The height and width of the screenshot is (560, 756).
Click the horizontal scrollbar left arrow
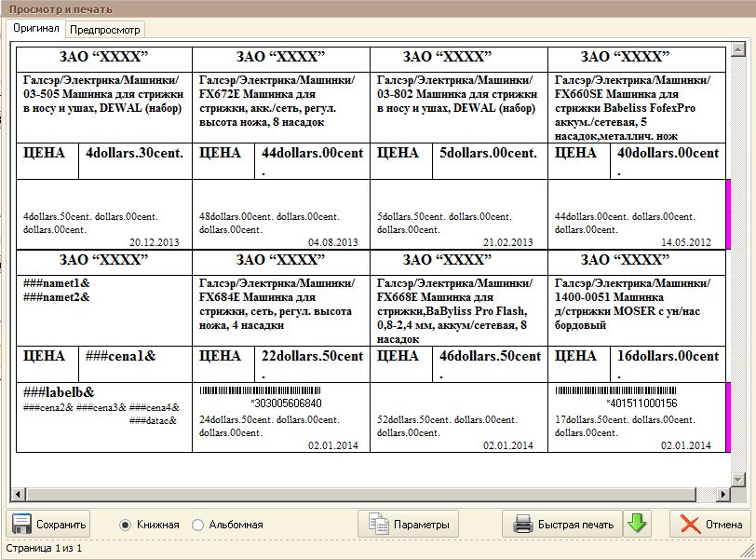(15, 494)
